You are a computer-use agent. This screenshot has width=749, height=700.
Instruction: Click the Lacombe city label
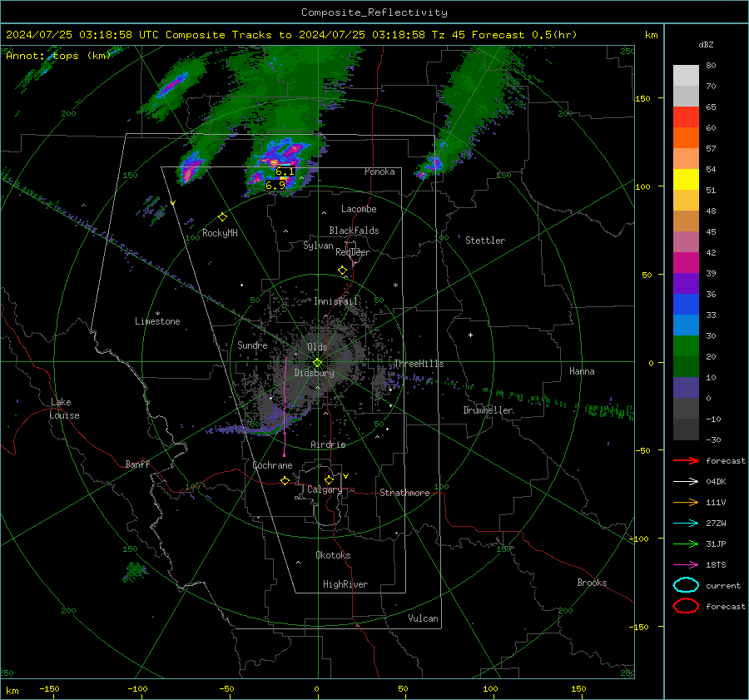click(x=359, y=209)
